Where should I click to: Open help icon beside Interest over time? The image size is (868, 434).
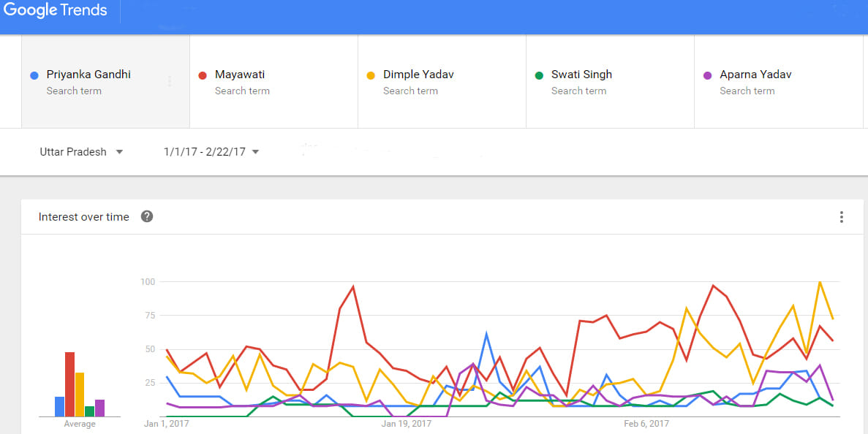pyautogui.click(x=147, y=217)
